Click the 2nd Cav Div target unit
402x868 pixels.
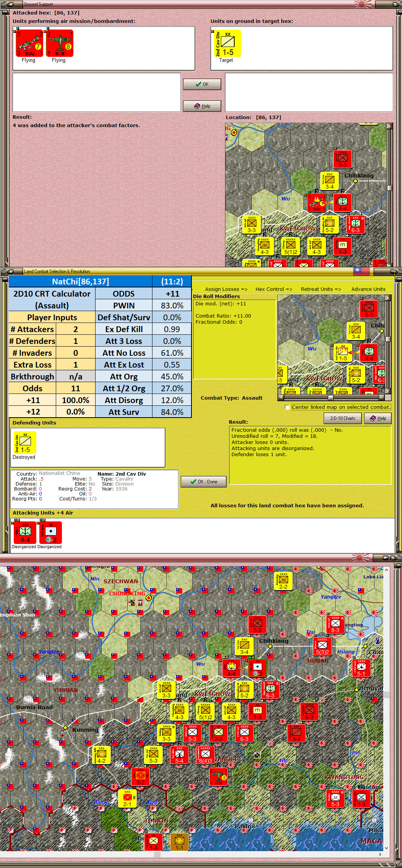(x=227, y=44)
